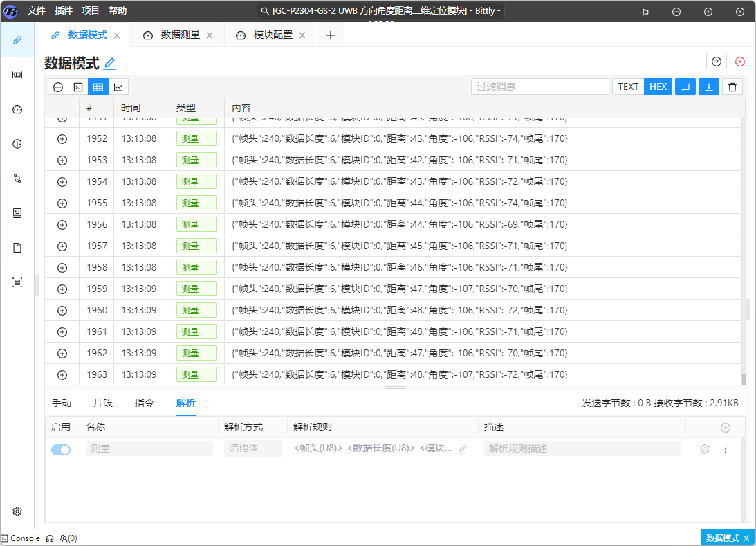Expand row 1957 details
Viewport: 756px width, 546px height.
pyautogui.click(x=62, y=246)
